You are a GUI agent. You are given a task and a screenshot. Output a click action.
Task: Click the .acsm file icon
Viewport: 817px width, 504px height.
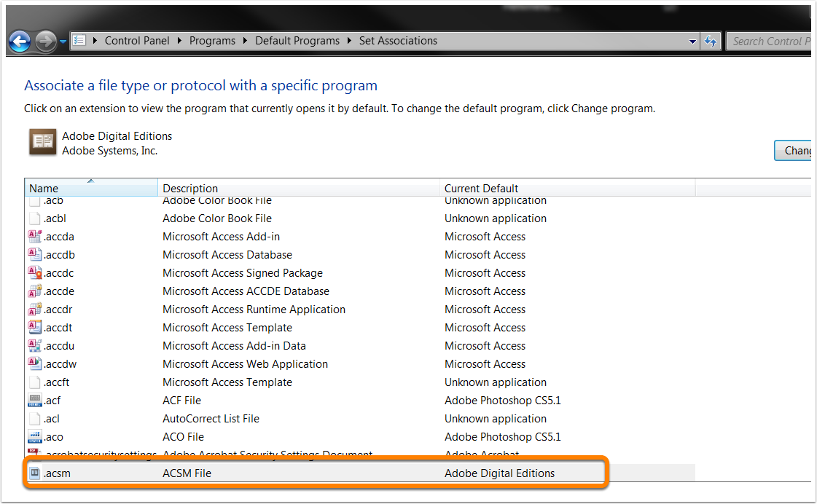(x=34, y=473)
